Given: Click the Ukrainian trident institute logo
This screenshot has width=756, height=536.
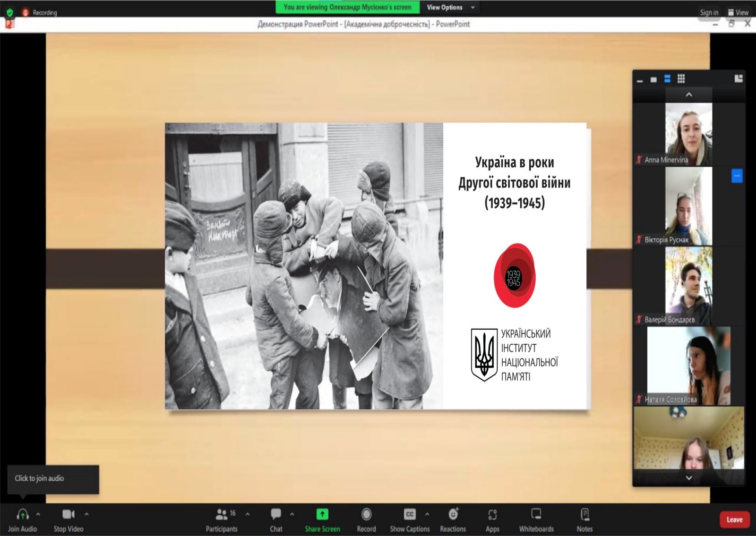Looking at the screenshot, I should [484, 355].
